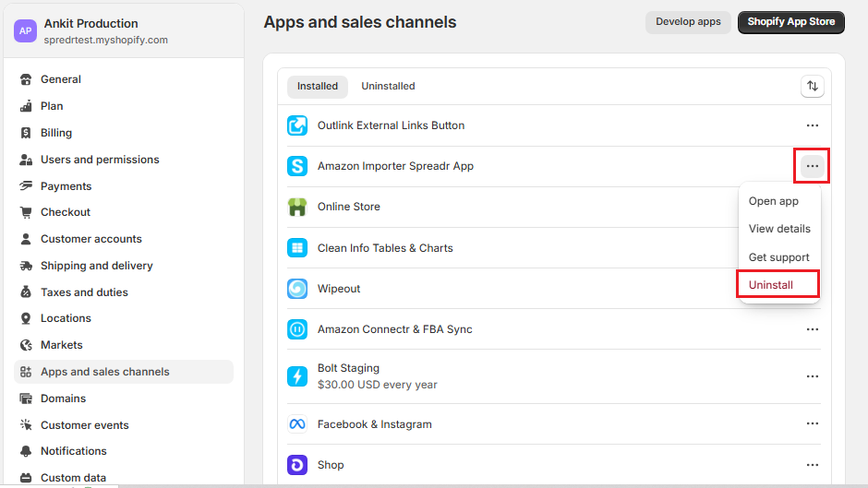This screenshot has height=488, width=868.
Task: Click the $30.00 USD every year text
Action: [x=377, y=385]
